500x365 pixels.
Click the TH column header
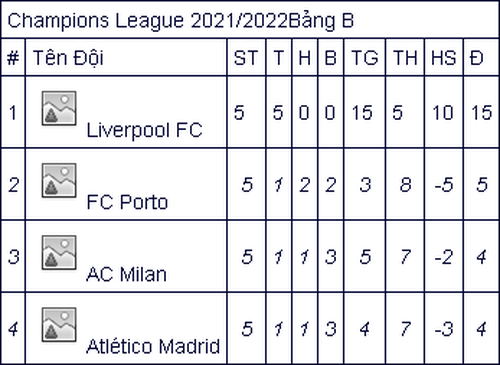[405, 58]
